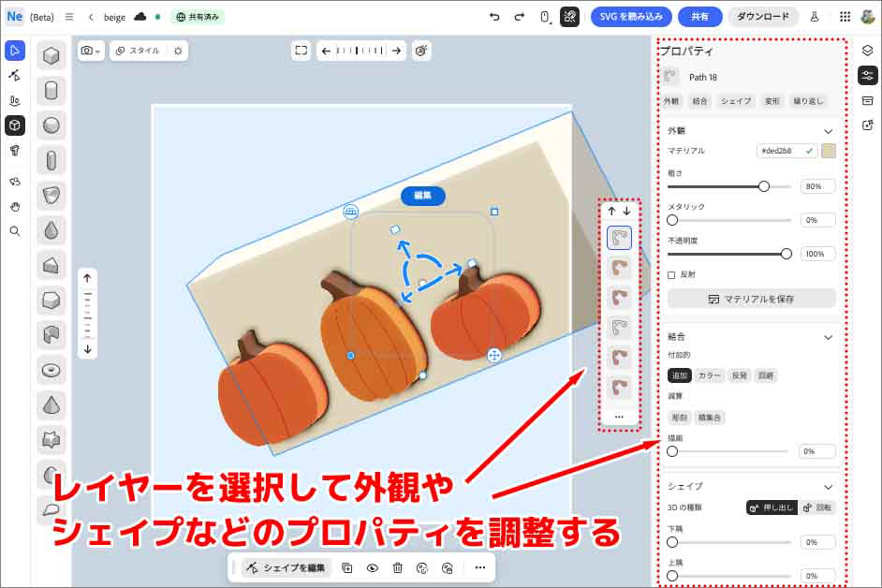Viewport: 882px width, 588px height.
Task: Select the arrow selection tool
Action: 13,51
